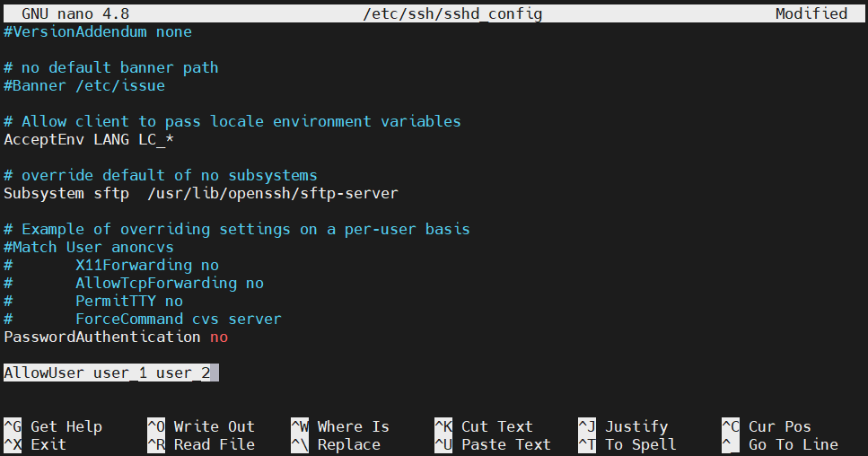
Task: Click the ^G Get Help shortcut
Action: coord(53,426)
